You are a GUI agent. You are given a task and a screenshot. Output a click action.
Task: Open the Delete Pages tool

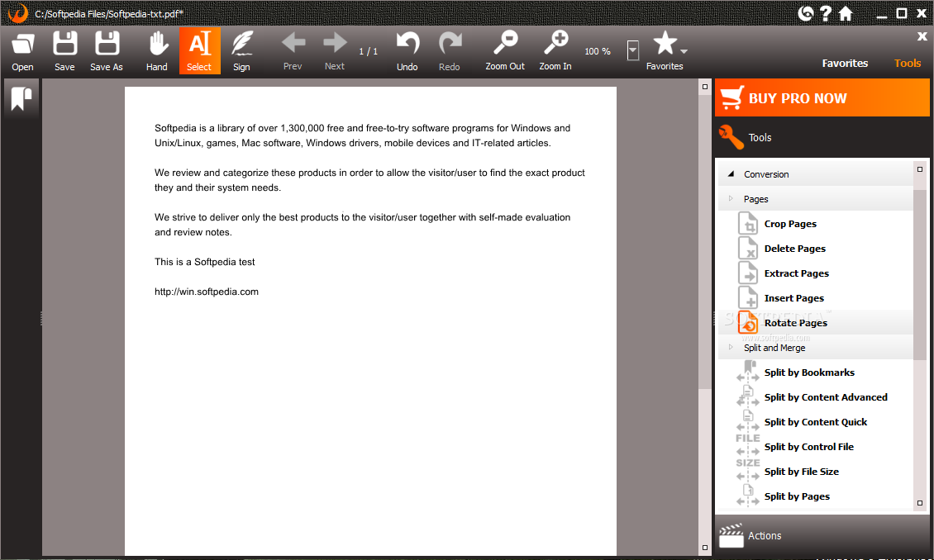(x=815, y=249)
